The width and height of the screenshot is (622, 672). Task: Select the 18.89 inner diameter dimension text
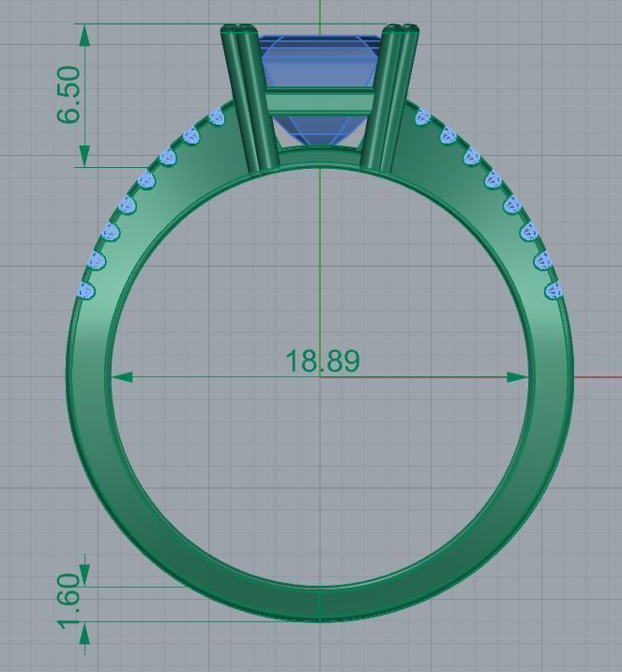(x=322, y=360)
